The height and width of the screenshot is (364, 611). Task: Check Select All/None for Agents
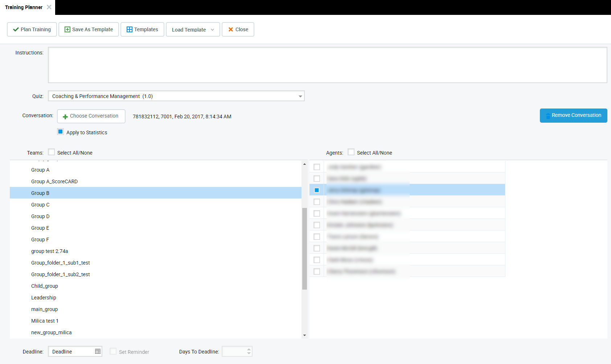(x=351, y=152)
